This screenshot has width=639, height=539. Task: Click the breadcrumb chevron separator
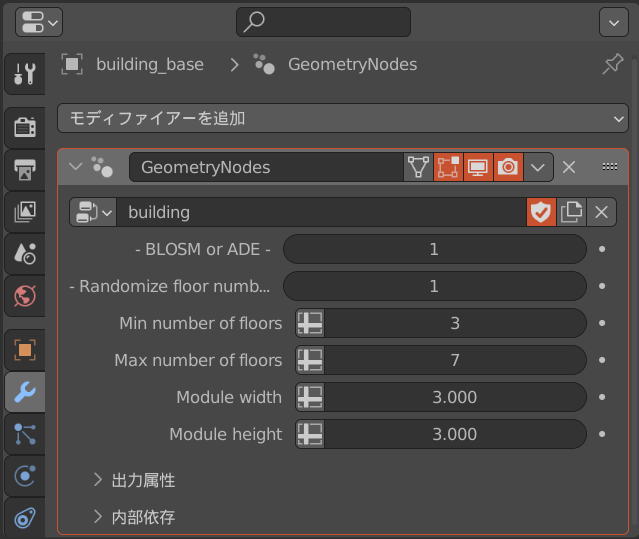click(x=234, y=64)
